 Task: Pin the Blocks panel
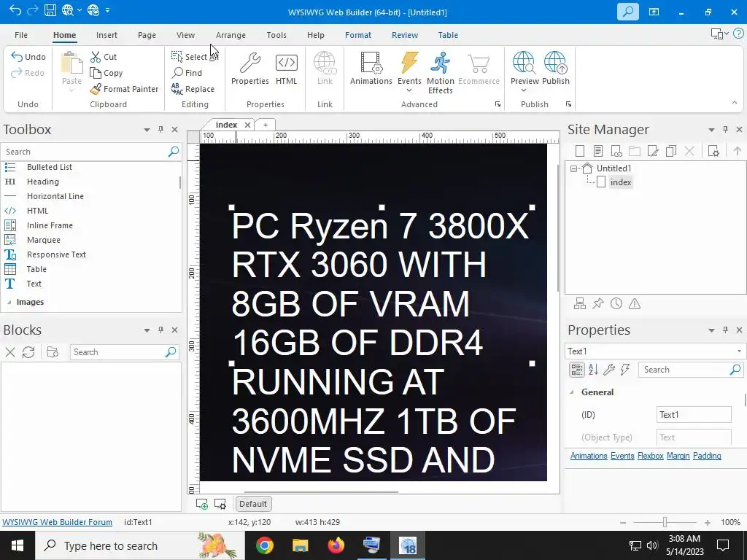click(x=161, y=330)
